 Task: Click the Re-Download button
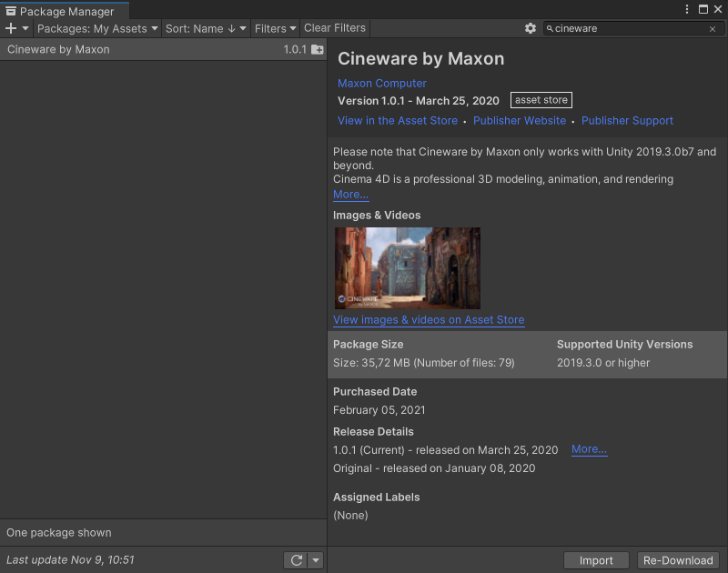pyautogui.click(x=678, y=560)
